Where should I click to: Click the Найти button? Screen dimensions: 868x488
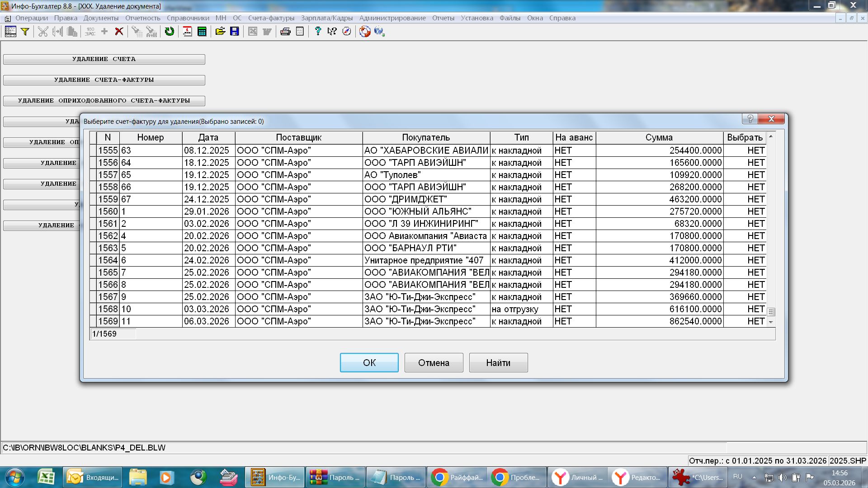click(x=498, y=363)
